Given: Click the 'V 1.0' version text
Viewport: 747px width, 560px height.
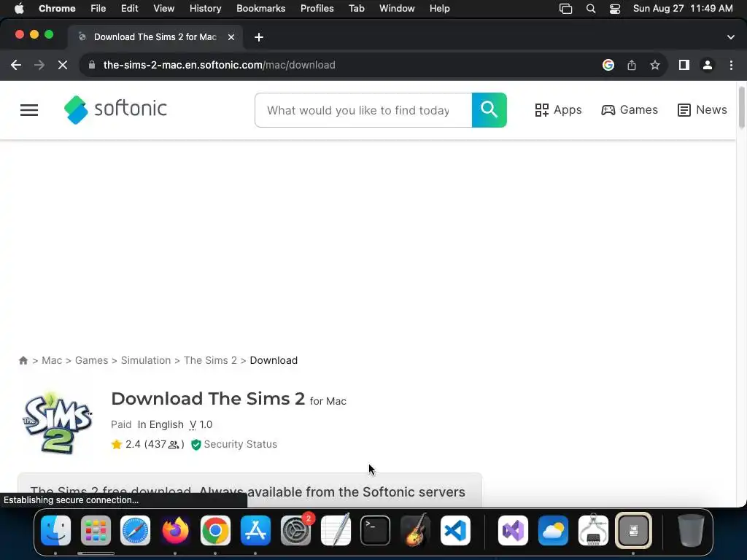Looking at the screenshot, I should point(201,424).
